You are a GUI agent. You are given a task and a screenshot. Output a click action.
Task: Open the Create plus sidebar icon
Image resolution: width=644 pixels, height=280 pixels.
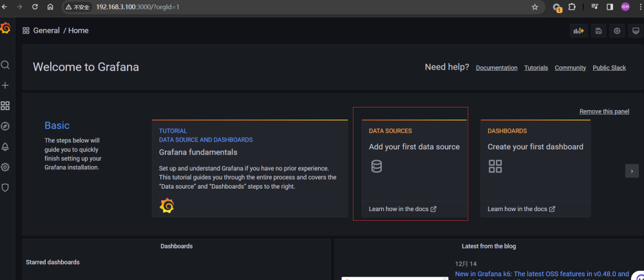point(5,86)
